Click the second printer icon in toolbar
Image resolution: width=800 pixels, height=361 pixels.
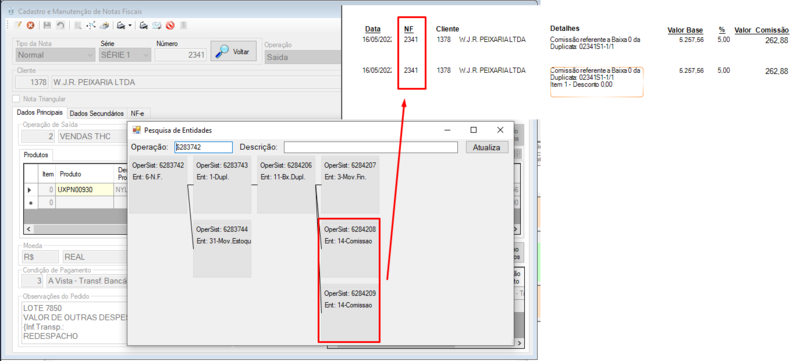(x=144, y=25)
